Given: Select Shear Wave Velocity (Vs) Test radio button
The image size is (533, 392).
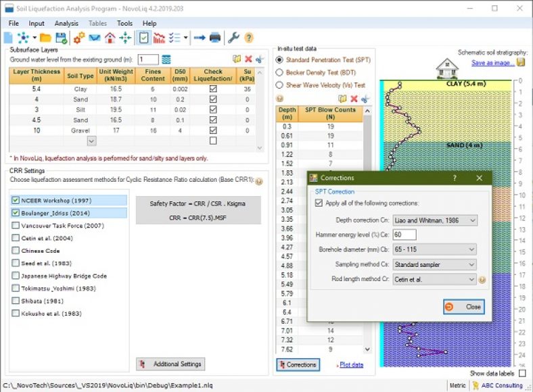Looking at the screenshot, I should coord(279,85).
